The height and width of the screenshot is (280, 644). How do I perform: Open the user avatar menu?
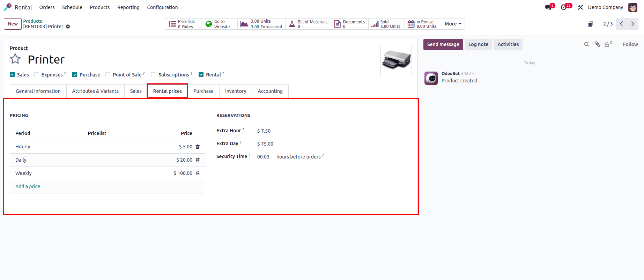tap(633, 7)
